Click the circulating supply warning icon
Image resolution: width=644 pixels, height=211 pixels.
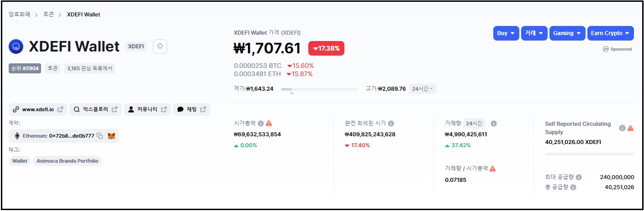point(630,128)
